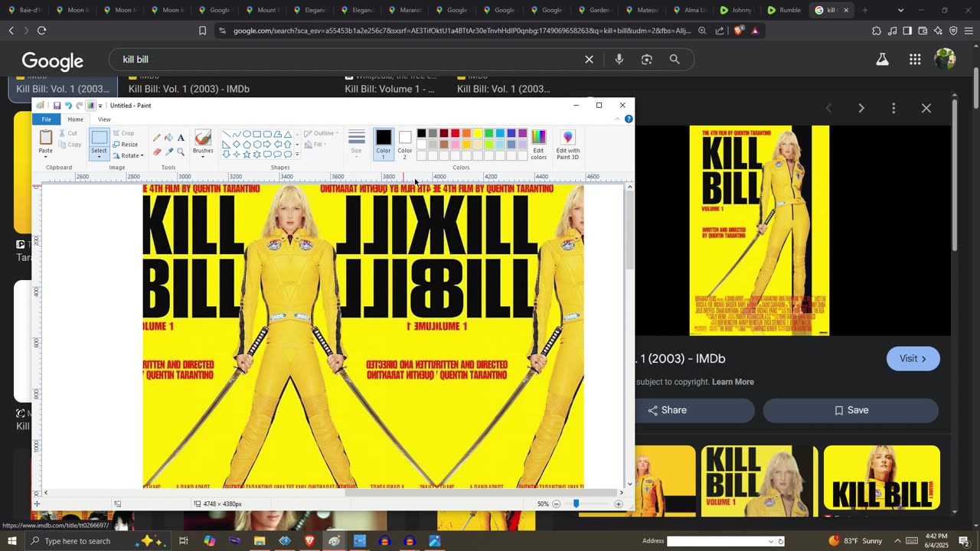
Task: Go to next image in preview panel
Action: pos(861,108)
